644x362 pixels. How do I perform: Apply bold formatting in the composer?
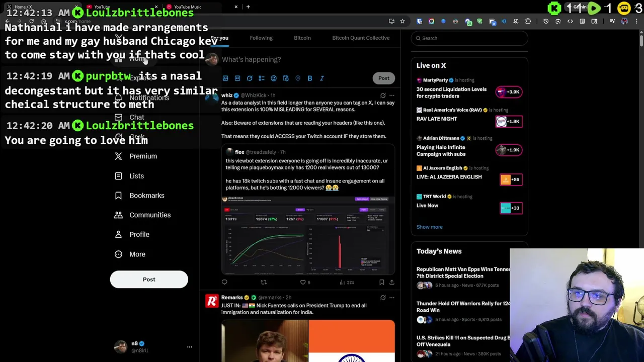click(x=310, y=78)
